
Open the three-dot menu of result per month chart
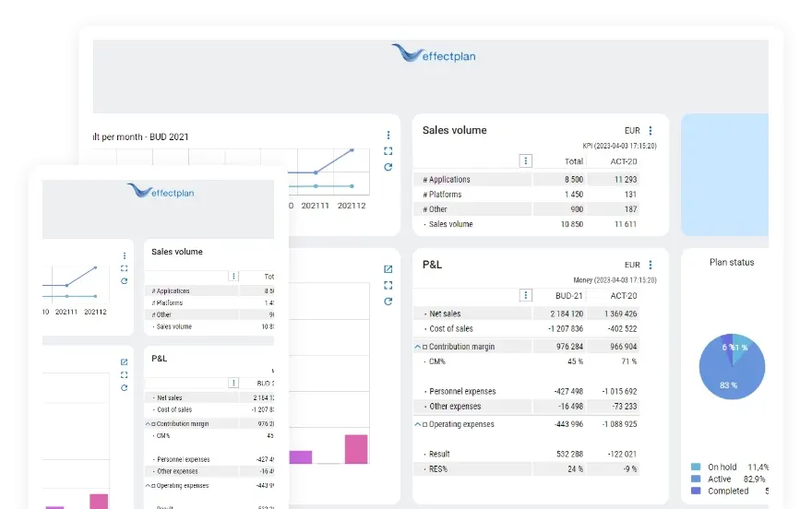[388, 135]
